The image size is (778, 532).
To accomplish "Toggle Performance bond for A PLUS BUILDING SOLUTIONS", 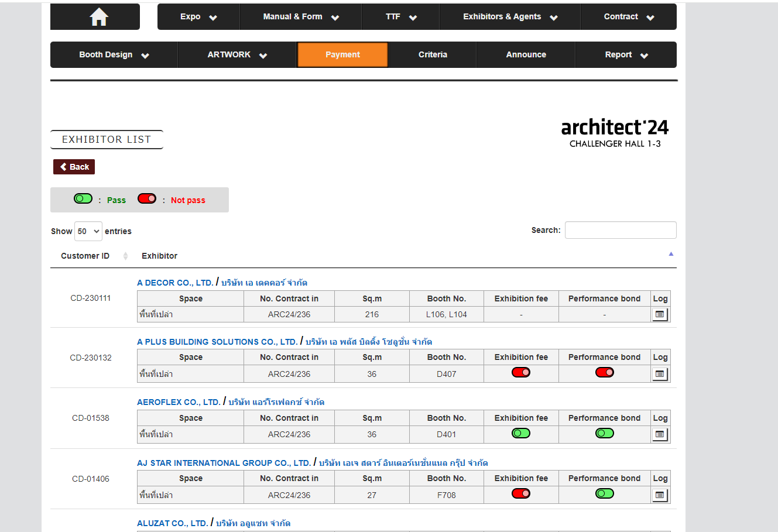I will [605, 372].
